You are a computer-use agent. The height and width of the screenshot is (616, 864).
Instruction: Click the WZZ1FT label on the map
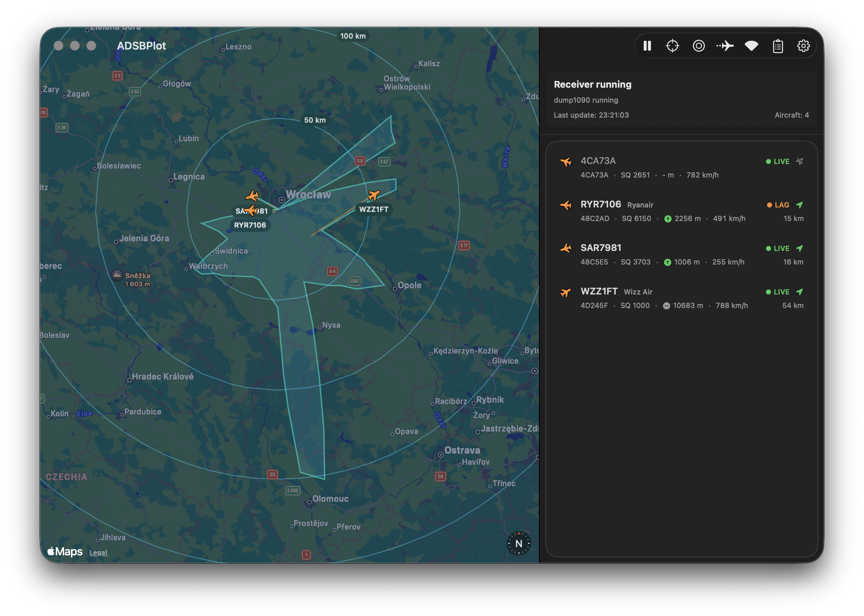(374, 209)
